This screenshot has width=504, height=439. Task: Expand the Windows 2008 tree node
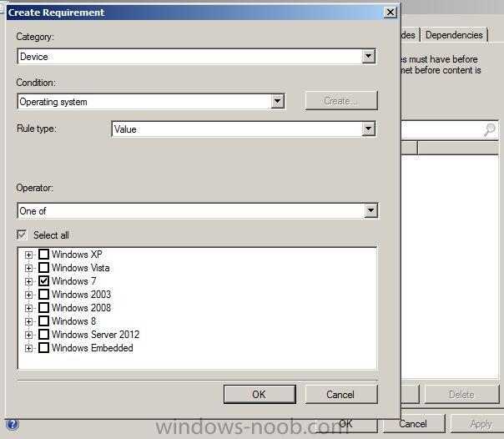point(28,308)
